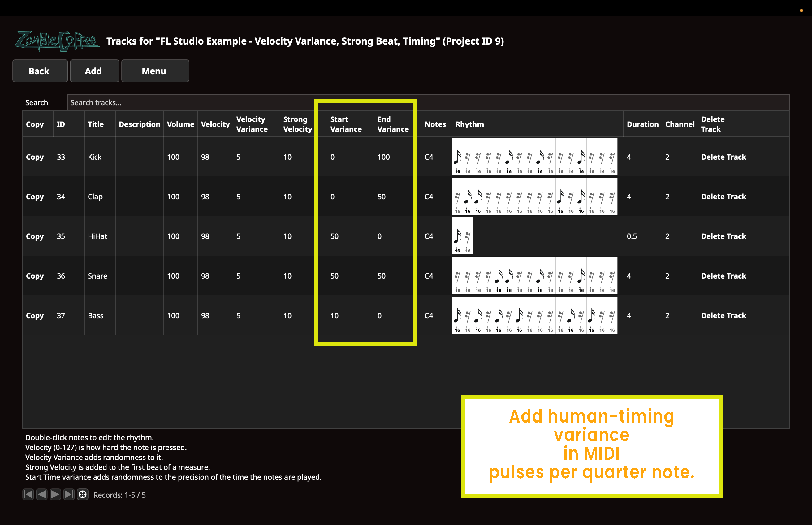Delete the Snare track
The height and width of the screenshot is (525, 812).
click(x=723, y=276)
